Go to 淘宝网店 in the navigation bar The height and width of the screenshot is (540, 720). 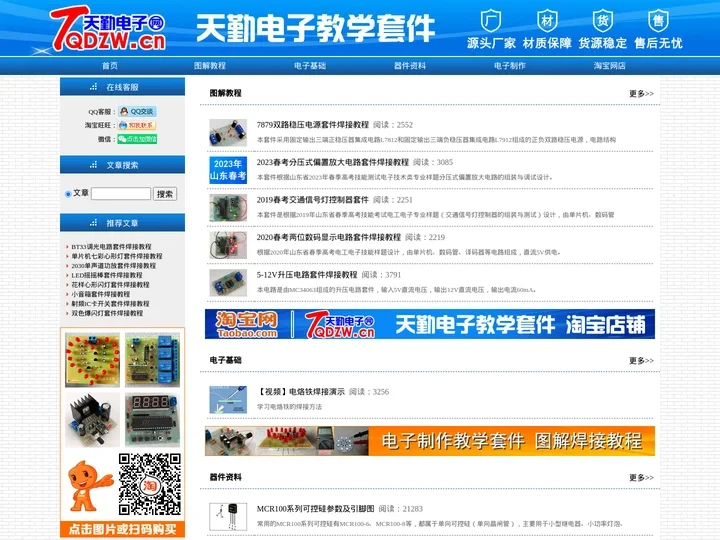(609, 65)
